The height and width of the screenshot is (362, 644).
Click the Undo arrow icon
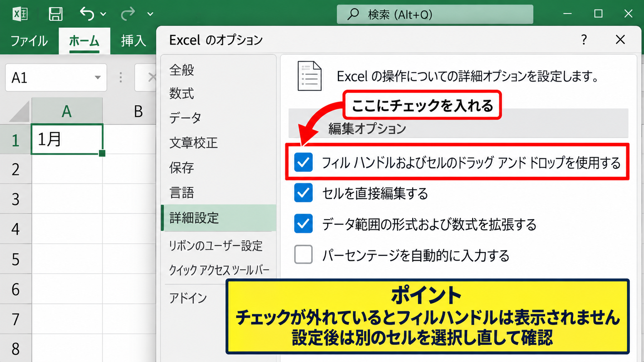(x=87, y=14)
